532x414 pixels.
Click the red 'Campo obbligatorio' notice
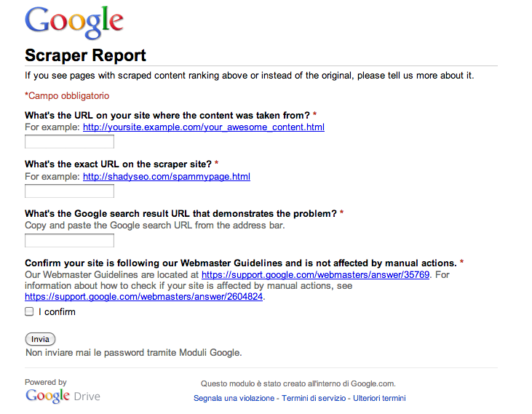(x=67, y=96)
